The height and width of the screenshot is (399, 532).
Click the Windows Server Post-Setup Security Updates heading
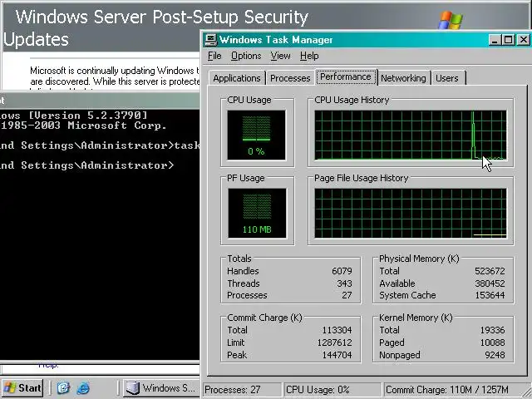click(156, 27)
